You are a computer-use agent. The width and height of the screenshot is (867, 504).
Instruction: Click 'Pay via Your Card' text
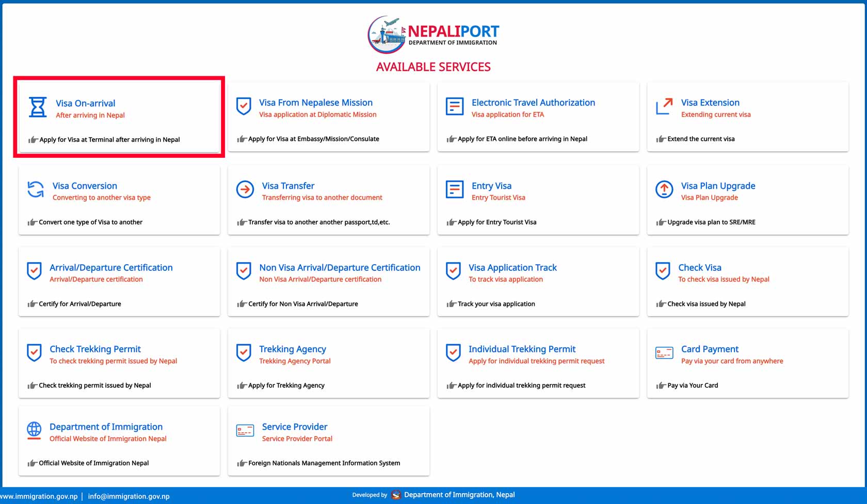(693, 385)
